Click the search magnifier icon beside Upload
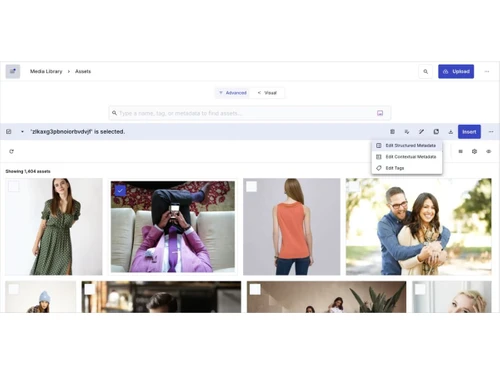Image resolution: width=500 pixels, height=375 pixels. 425,71
